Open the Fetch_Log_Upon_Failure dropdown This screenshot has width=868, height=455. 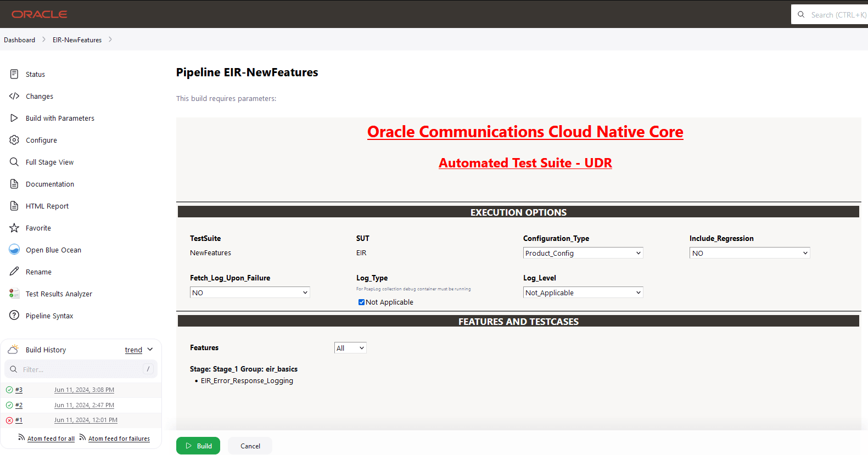(250, 293)
